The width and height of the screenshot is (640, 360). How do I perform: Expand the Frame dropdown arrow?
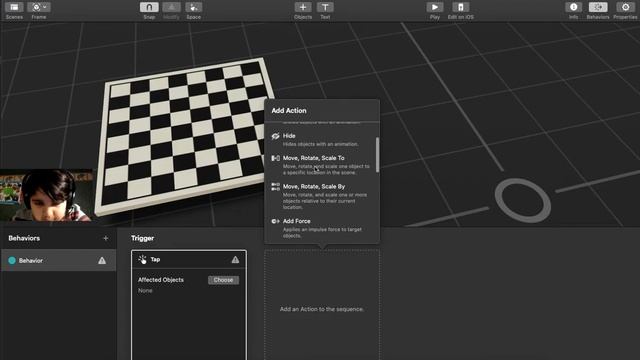45,7
